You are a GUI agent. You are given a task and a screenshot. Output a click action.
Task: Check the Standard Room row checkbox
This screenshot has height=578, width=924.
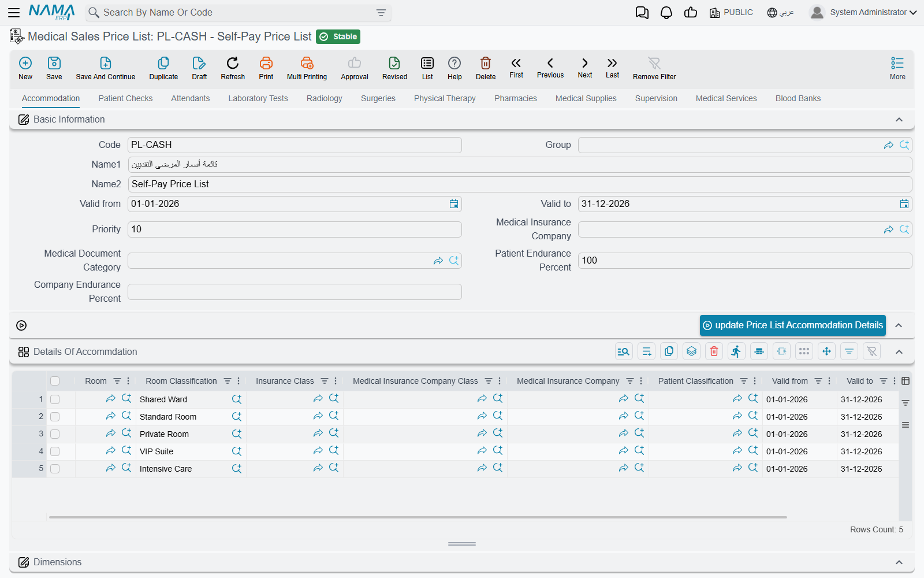[55, 417]
